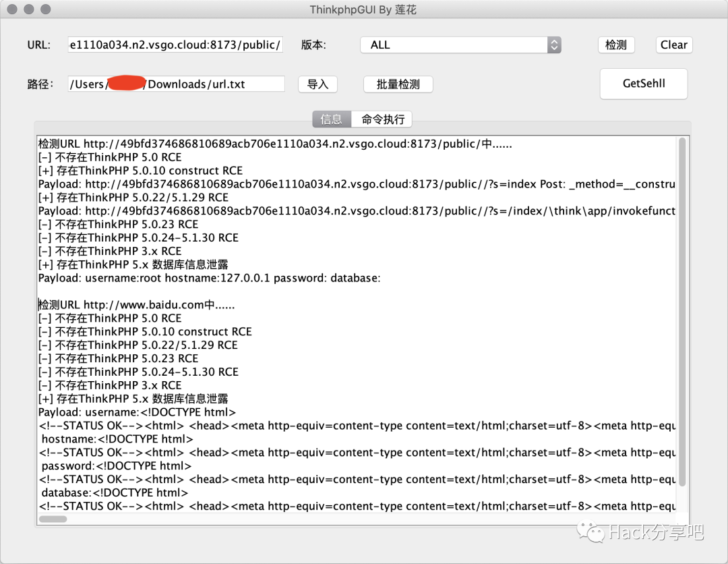The width and height of the screenshot is (728, 564).
Task: Click the Clear button
Action: [x=673, y=45]
